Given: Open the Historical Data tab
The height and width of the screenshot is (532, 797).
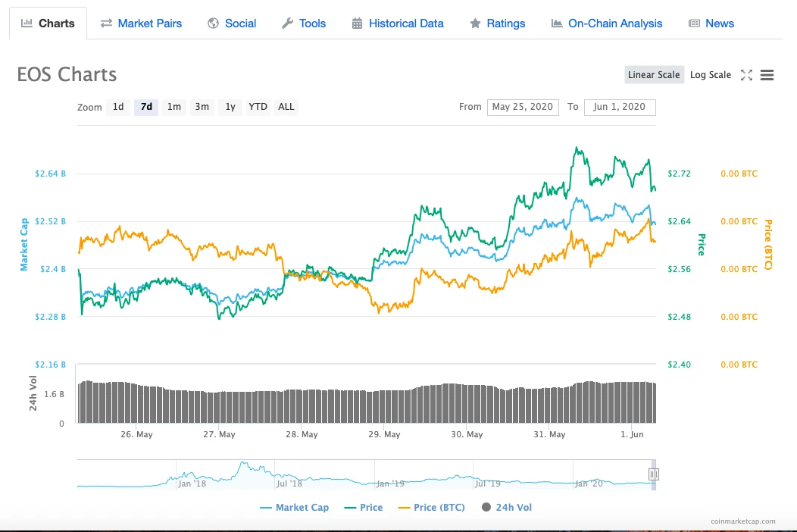Looking at the screenshot, I should (x=398, y=23).
